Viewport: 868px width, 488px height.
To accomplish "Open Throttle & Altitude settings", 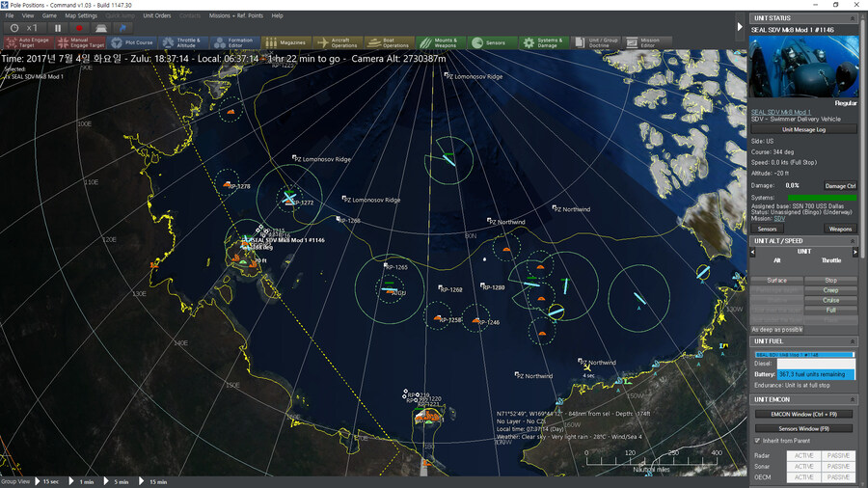I will [x=182, y=42].
